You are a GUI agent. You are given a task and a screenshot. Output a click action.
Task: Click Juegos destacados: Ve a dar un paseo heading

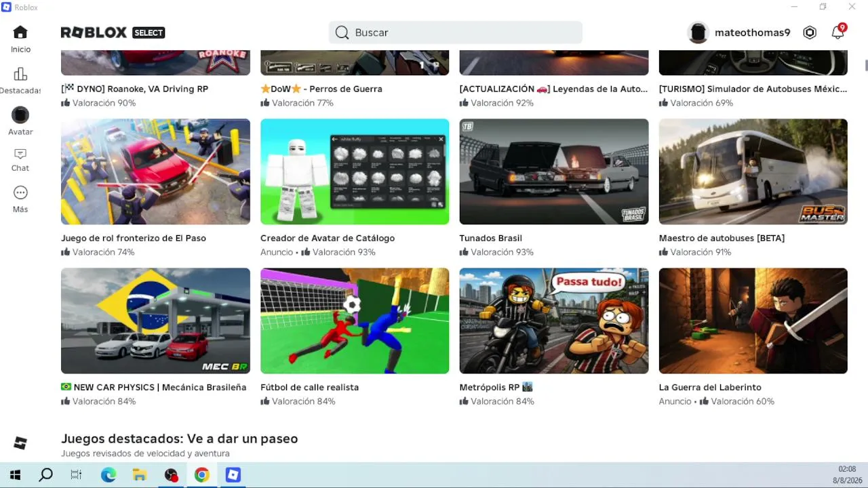tap(180, 439)
